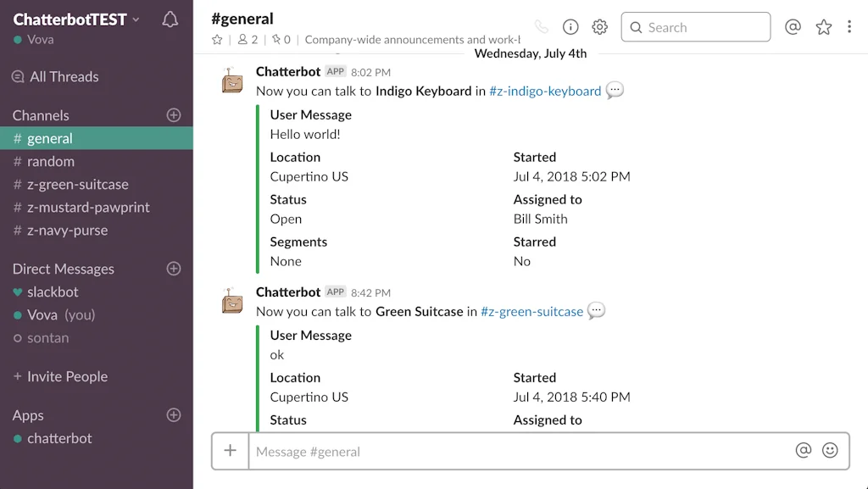Open notification preferences via the bell icon
The height and width of the screenshot is (489, 868).
pos(170,19)
